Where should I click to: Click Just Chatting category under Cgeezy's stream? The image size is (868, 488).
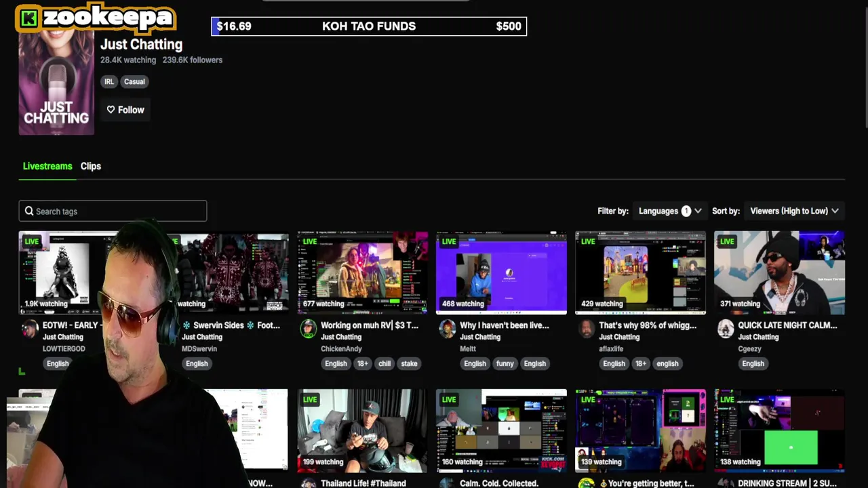coord(758,337)
